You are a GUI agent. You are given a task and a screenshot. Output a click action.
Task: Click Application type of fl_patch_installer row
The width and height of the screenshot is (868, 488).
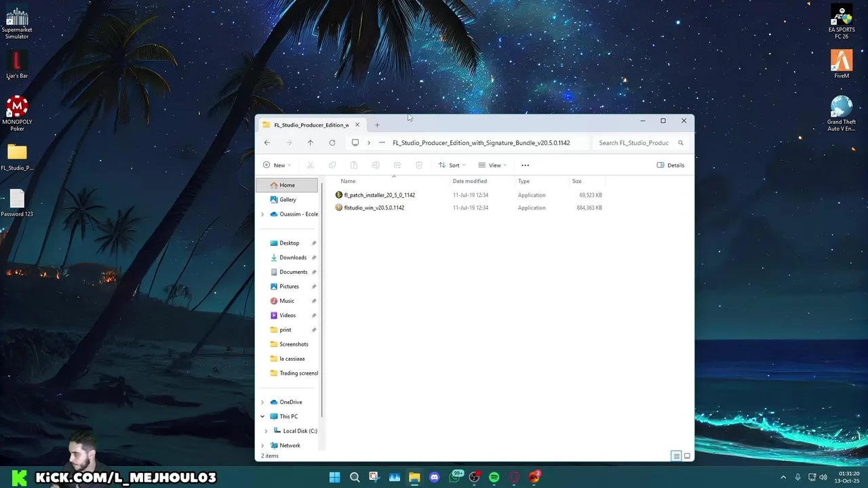(x=532, y=195)
